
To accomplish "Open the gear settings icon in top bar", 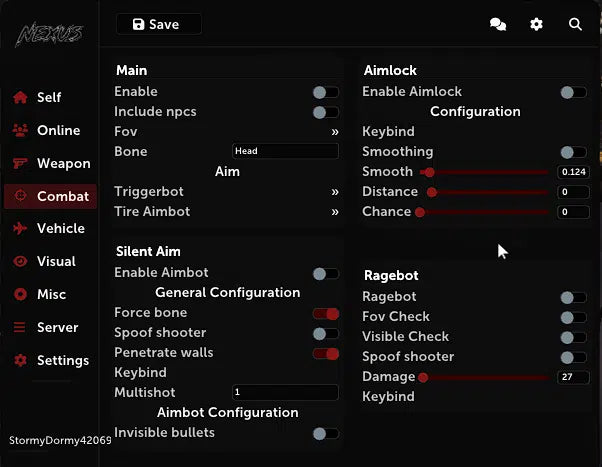I will 536,24.
